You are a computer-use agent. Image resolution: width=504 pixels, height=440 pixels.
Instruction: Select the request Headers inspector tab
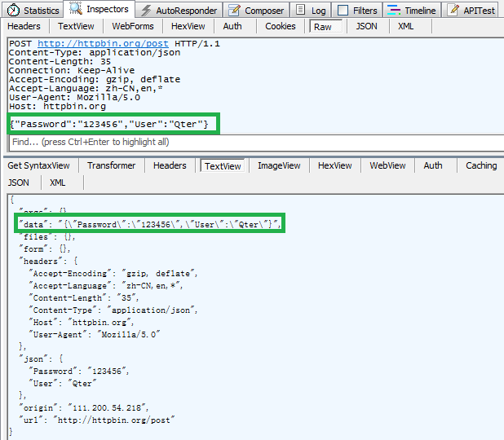click(24, 26)
